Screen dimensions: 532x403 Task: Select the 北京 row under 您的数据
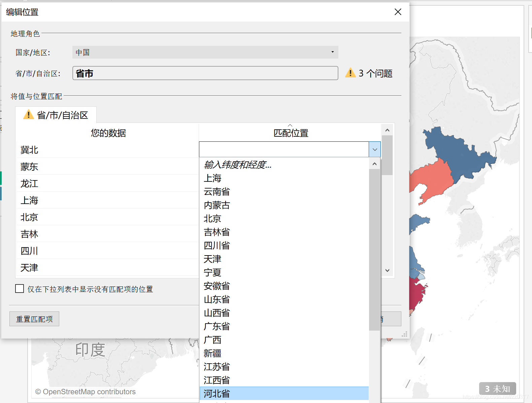pos(108,217)
